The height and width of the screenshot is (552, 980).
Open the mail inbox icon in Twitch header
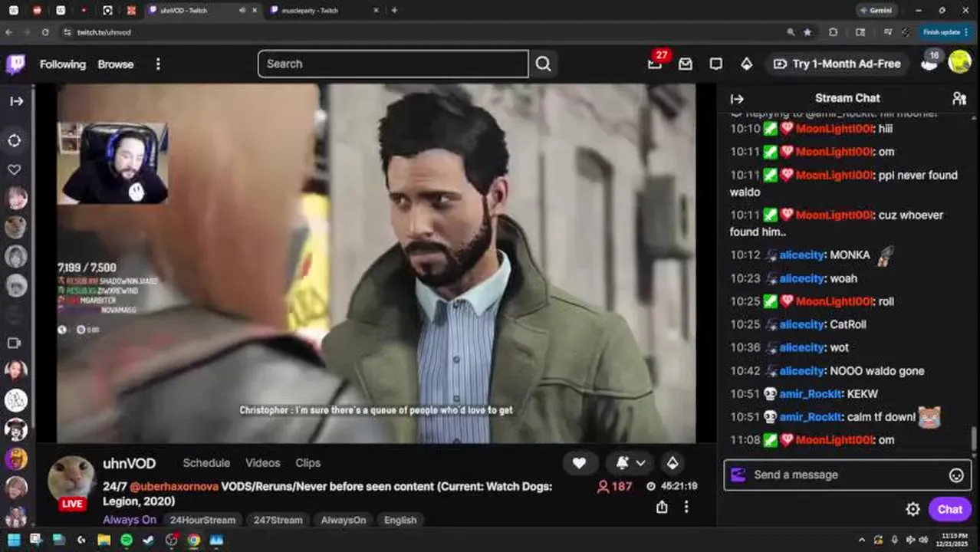[686, 64]
